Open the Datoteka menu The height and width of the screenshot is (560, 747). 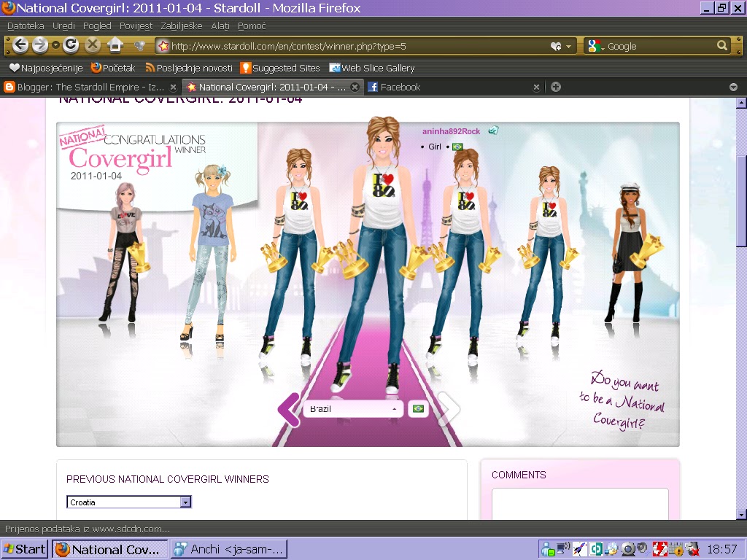click(x=26, y=26)
